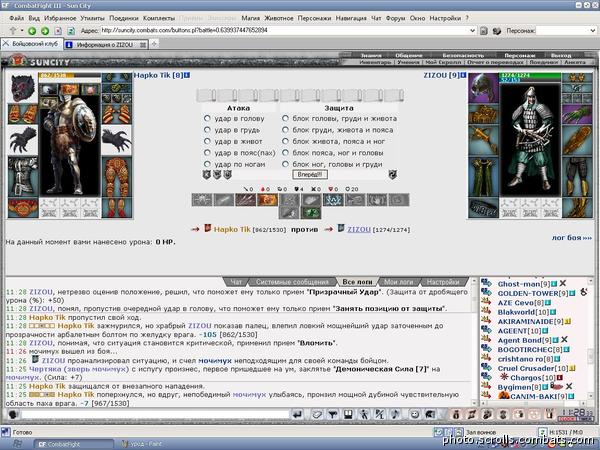Open the лог боя link
This screenshot has height=450, width=600.
[x=572, y=238]
